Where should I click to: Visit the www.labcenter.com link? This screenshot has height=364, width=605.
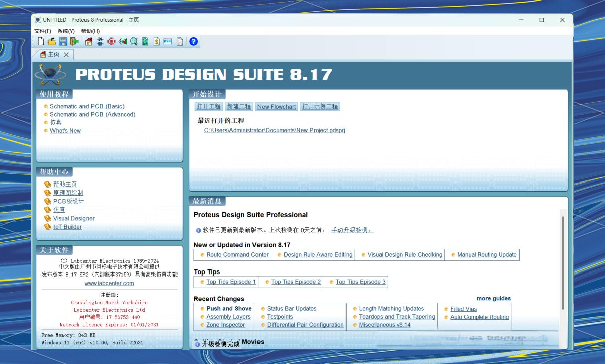(109, 283)
